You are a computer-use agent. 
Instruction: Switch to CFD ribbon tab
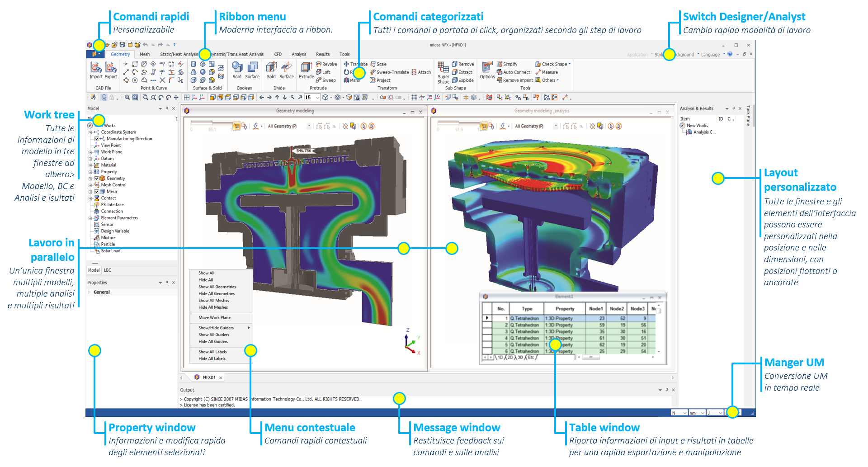[278, 54]
